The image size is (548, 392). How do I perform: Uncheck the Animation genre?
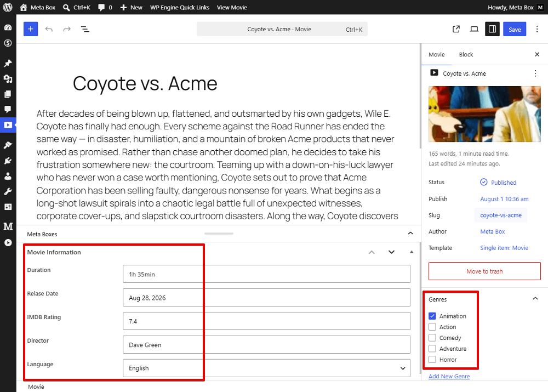(432, 316)
